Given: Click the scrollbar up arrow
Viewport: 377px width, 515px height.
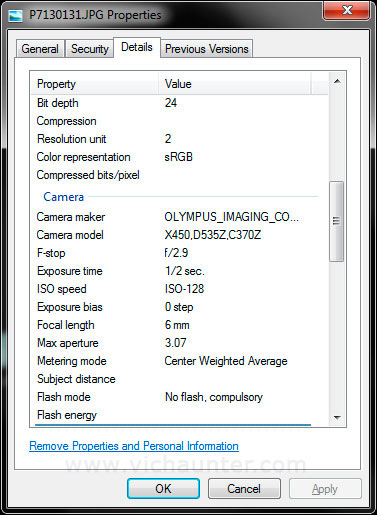Looking at the screenshot, I should coord(337,81).
